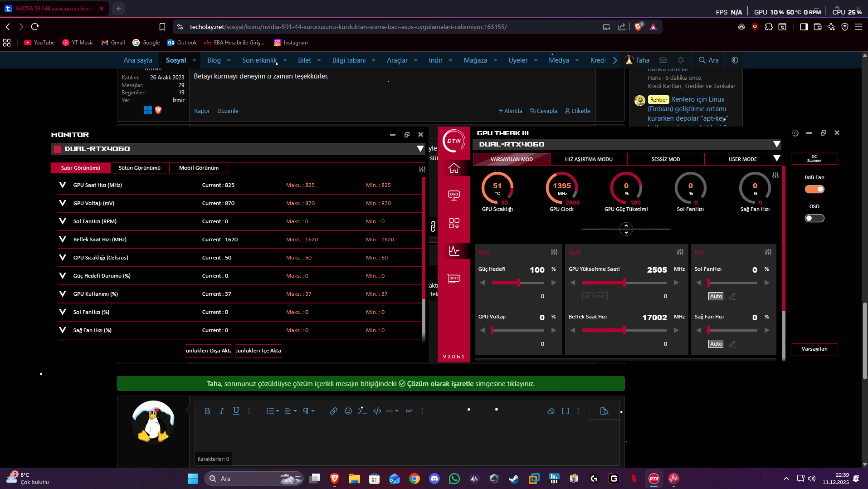Edit Sağ Fan Hızı curve pencil icon
Viewport: 868px width, 489px height.
click(732, 344)
